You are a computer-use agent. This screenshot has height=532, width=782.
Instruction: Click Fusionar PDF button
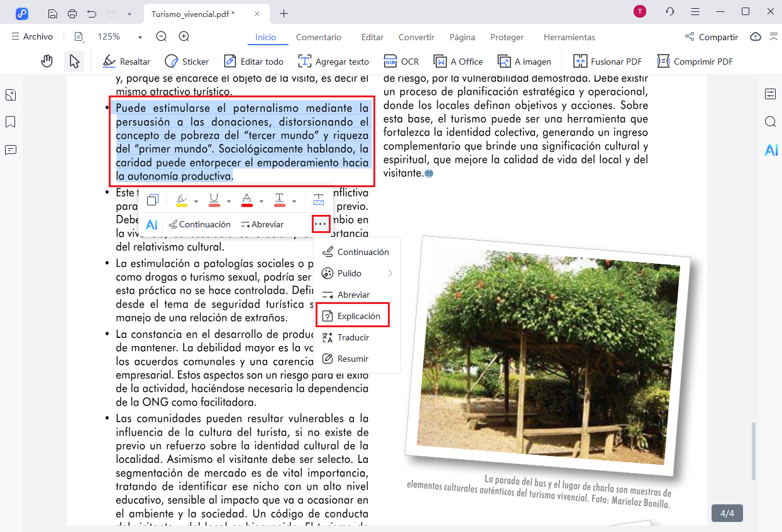point(607,61)
